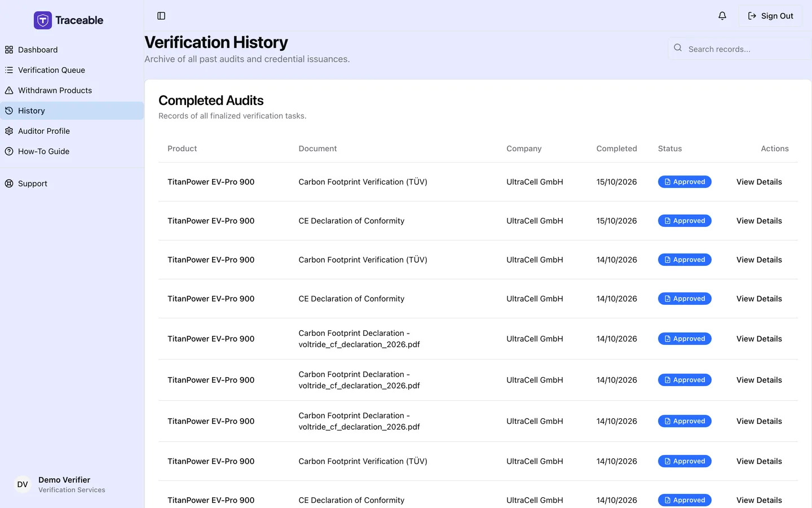This screenshot has width=812, height=508.
Task: Click 'Archive of all past audits' subtitle
Action: (247, 59)
